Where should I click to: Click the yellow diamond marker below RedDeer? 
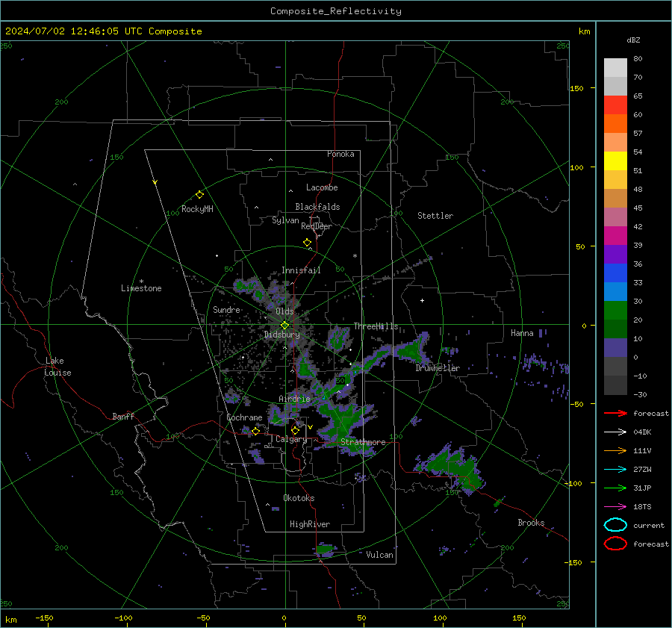point(307,243)
